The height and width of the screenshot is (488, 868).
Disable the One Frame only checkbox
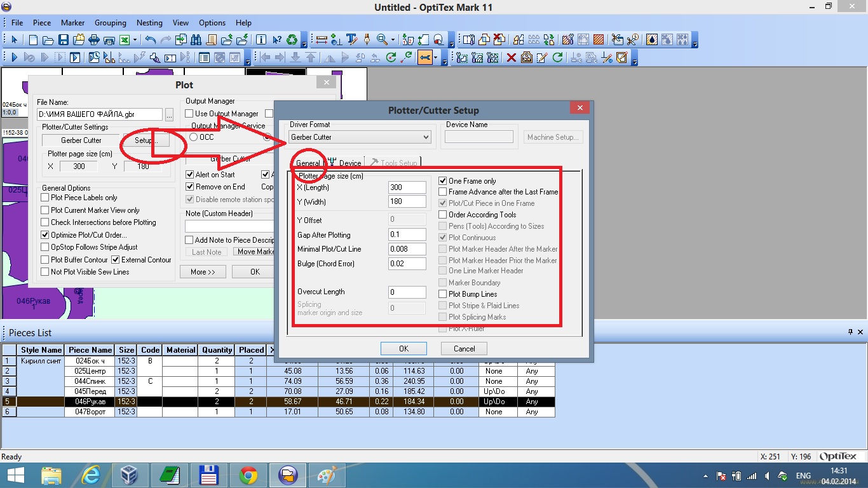(x=443, y=181)
